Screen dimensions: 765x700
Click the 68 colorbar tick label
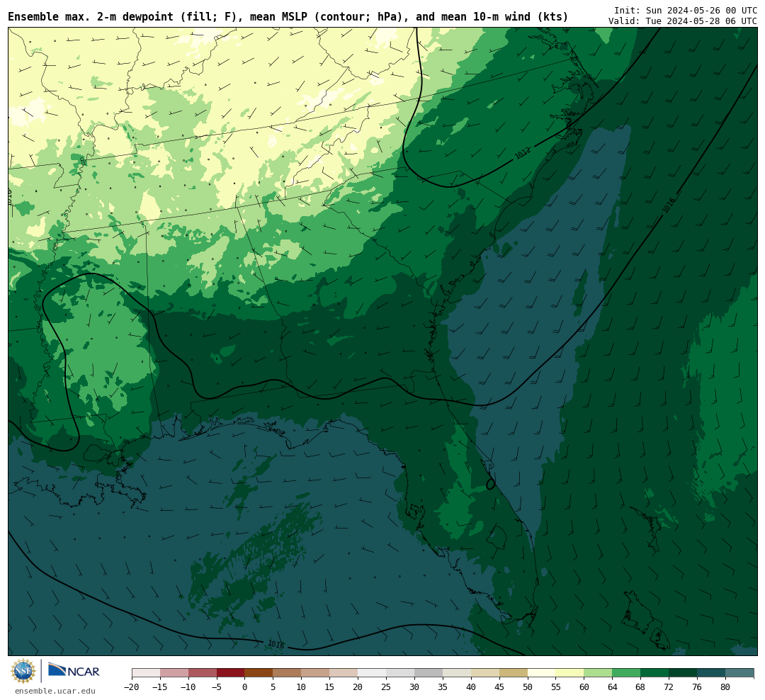[641, 687]
